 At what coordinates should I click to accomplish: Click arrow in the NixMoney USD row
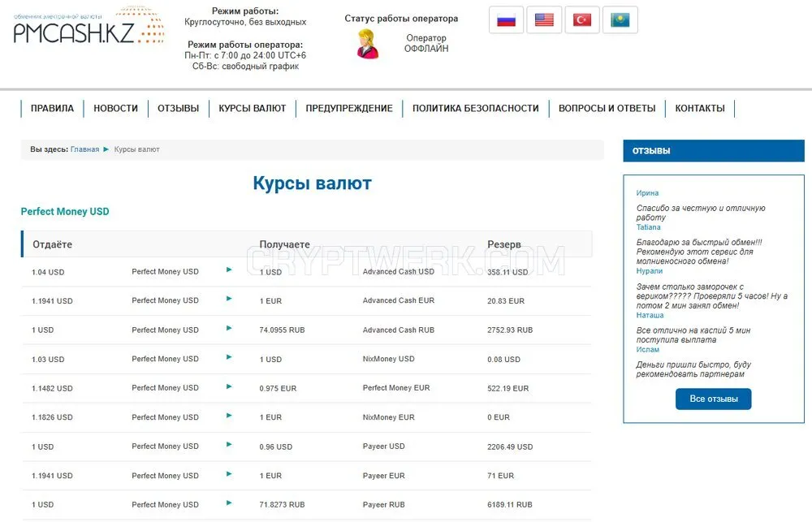229,357
